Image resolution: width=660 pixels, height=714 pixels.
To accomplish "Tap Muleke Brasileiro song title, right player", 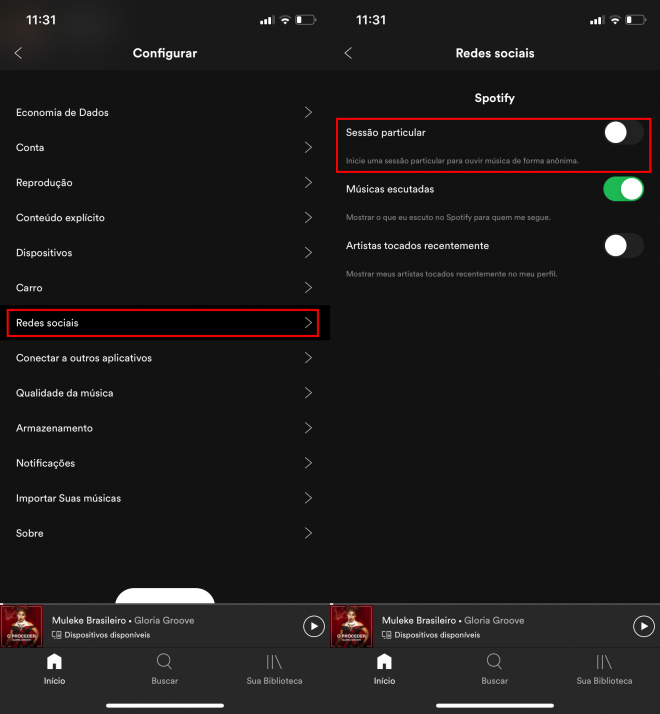I will click(x=419, y=620).
